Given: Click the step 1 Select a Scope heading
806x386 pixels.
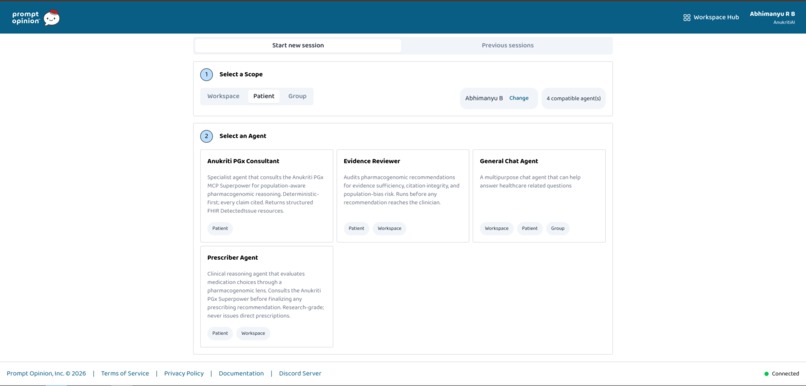Looking at the screenshot, I should (x=241, y=75).
